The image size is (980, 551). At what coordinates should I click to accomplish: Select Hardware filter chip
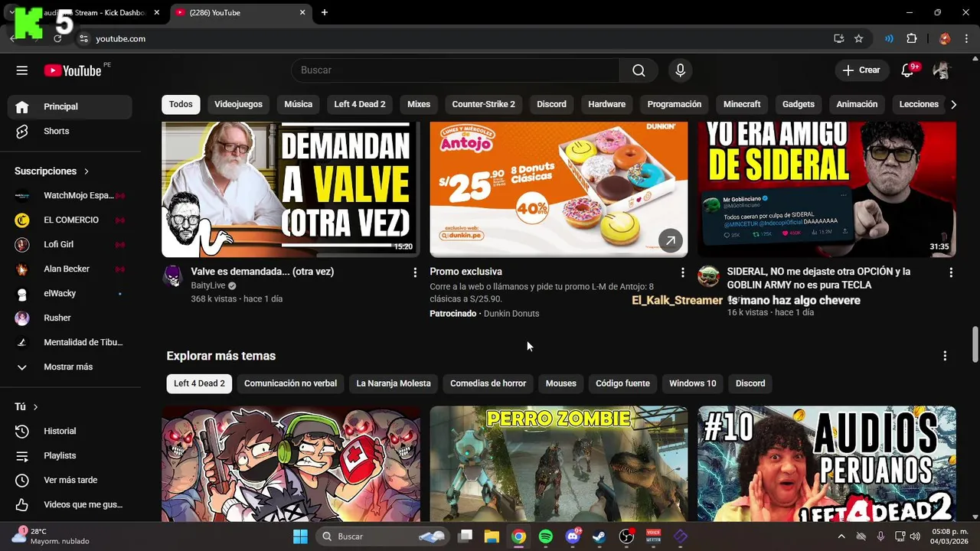tap(606, 104)
